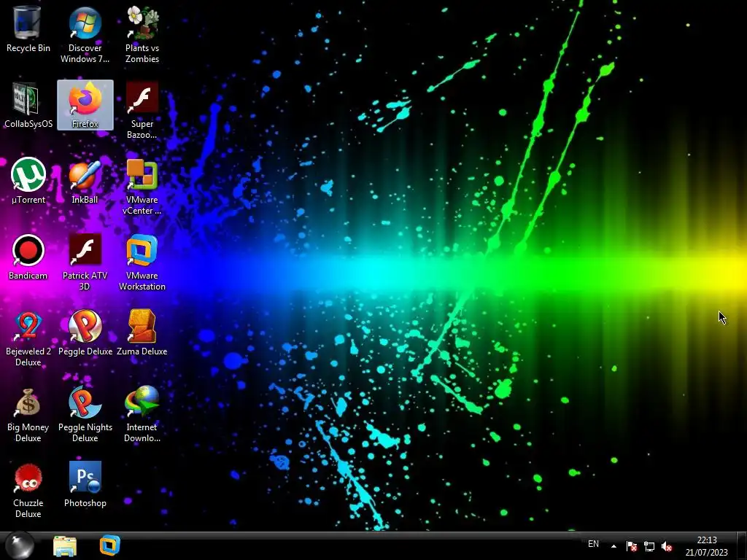Viewport: 747px width, 560px height.
Task: Launch Discover Windows 7 shortcut
Action: [x=85, y=35]
